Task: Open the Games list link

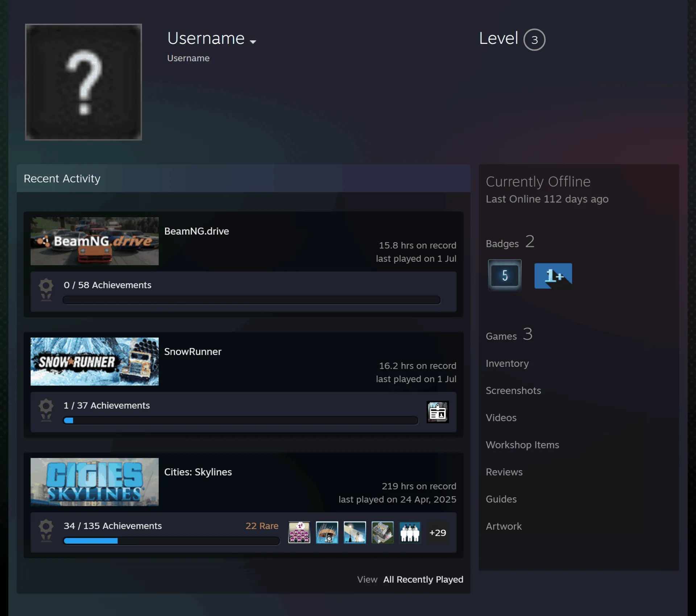Action: pos(501,336)
